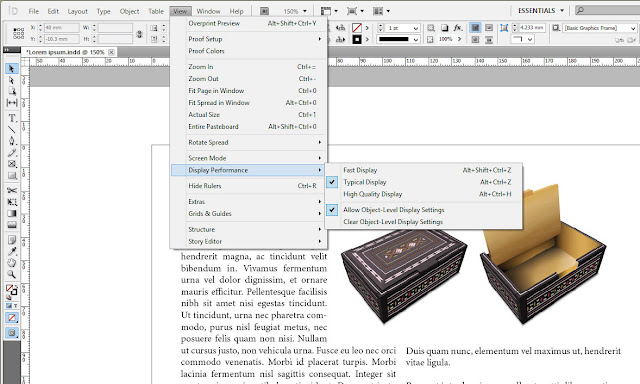The width and height of the screenshot is (640, 384).
Task: Select the Eyedropper tool
Action: coord(11,251)
